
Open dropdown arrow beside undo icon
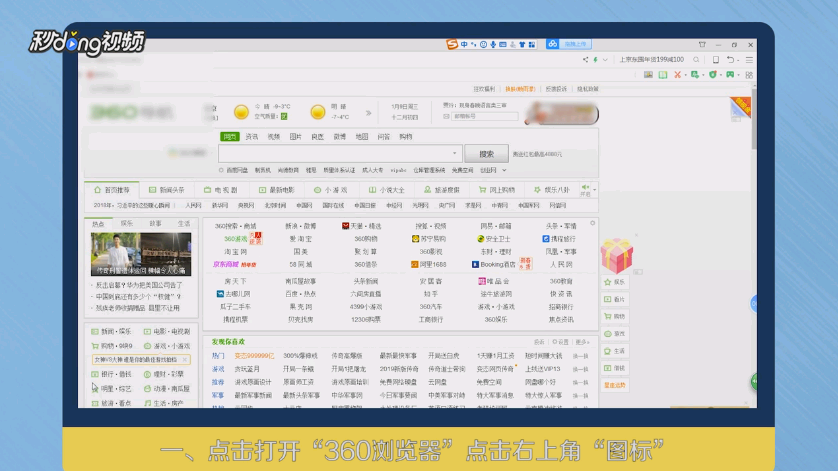tap(738, 60)
